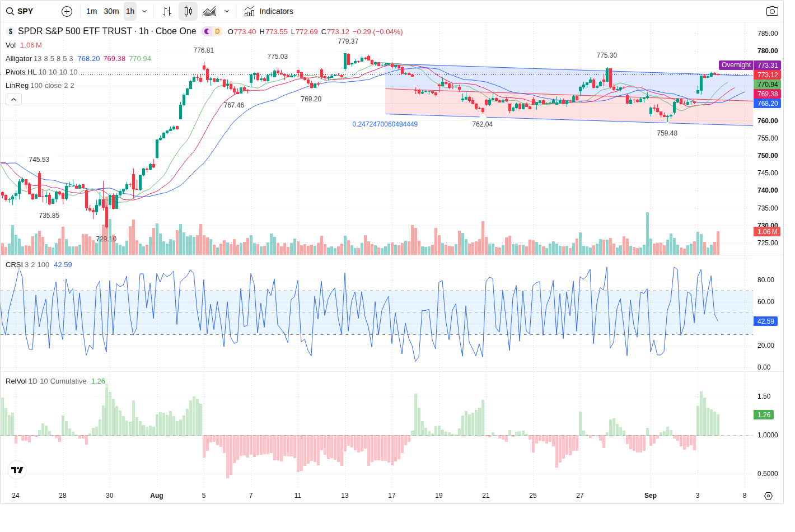Select the 1h timeframe
795x532 pixels.
tap(130, 11)
